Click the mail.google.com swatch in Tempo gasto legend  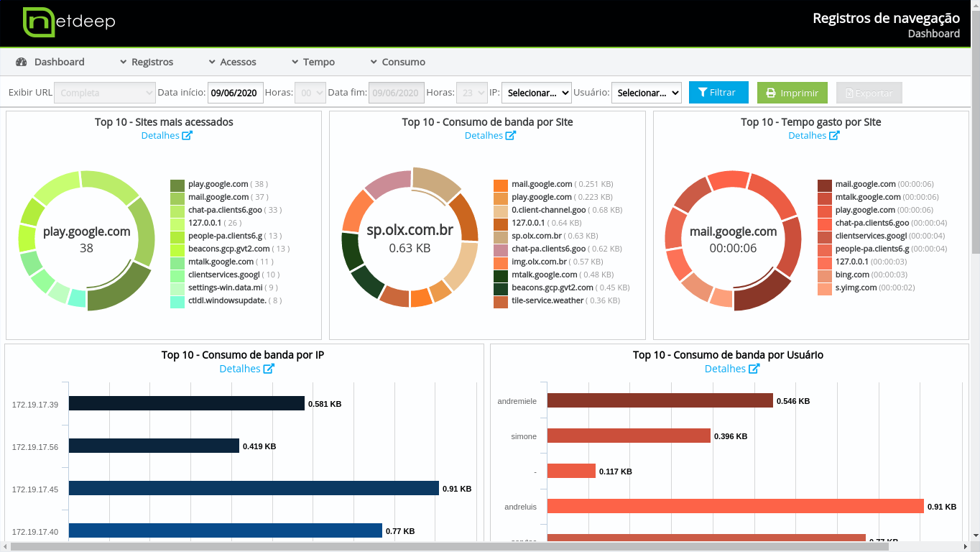click(824, 185)
